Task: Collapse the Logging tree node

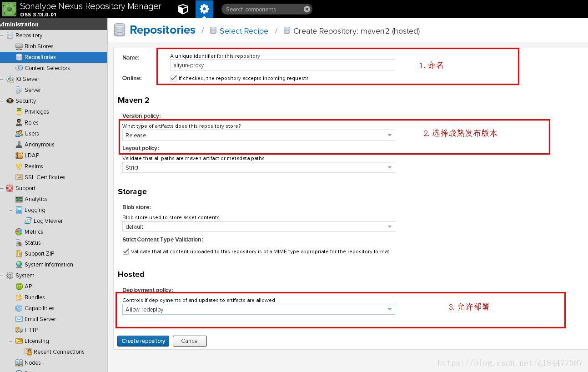Action: [10, 210]
